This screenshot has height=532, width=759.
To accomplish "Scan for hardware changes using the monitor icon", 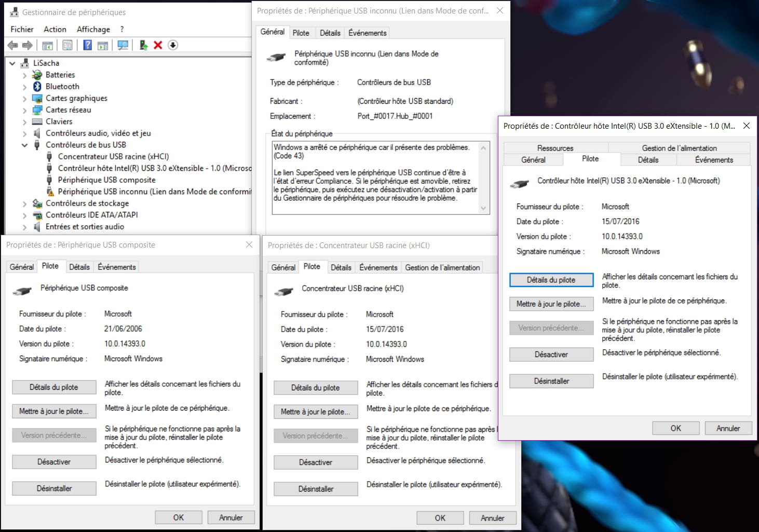I will [x=123, y=46].
